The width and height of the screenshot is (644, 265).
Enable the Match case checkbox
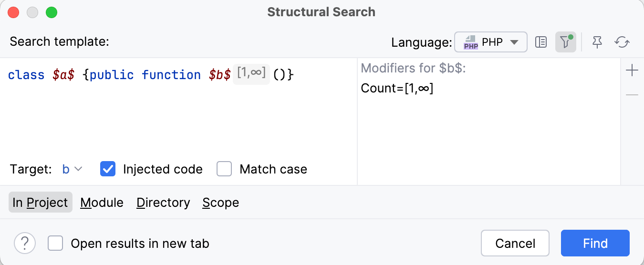pos(224,169)
